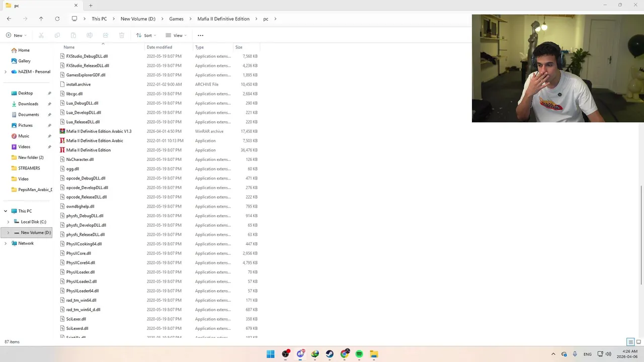Click Games in the address breadcrumb
The width and height of the screenshot is (644, 362).
176,19
